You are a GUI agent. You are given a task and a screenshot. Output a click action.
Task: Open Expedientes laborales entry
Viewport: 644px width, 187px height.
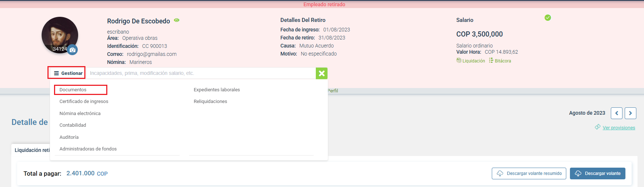tap(217, 90)
